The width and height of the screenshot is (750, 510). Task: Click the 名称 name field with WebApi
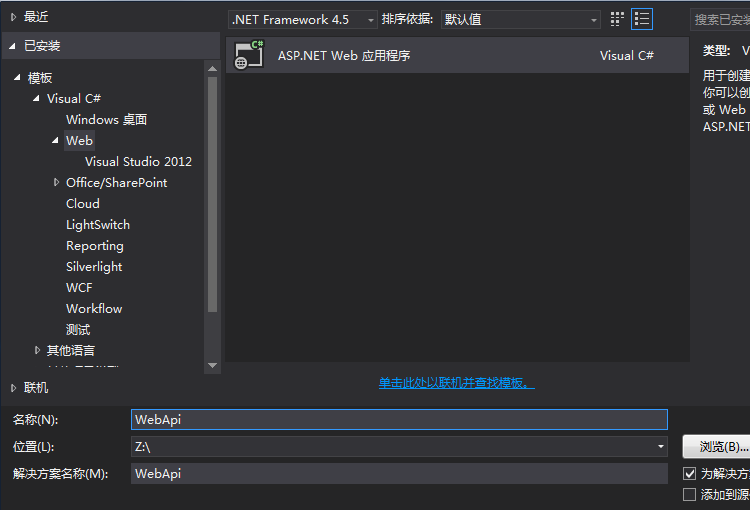point(399,420)
